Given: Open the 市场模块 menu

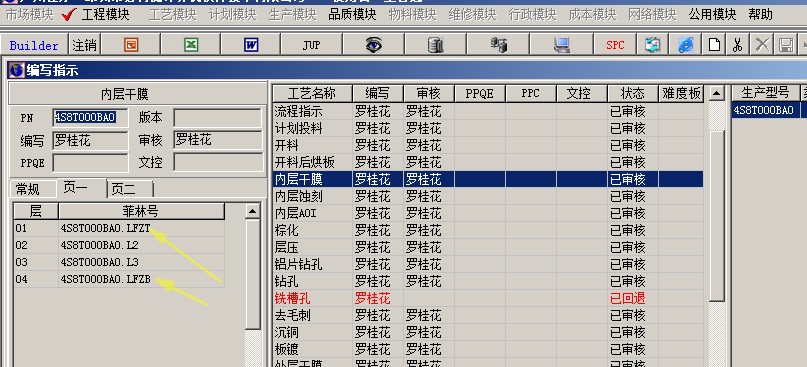Looking at the screenshot, I should pyautogui.click(x=29, y=15).
